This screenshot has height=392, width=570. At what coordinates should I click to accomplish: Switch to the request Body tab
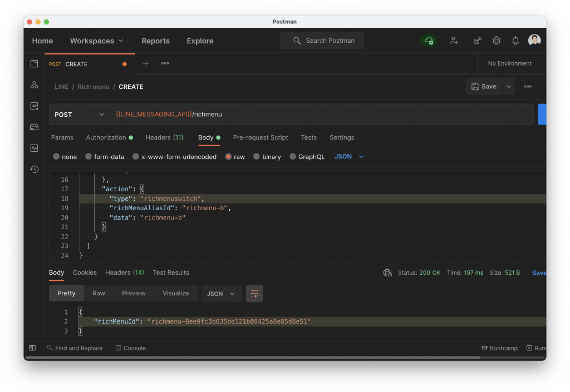pyautogui.click(x=209, y=137)
